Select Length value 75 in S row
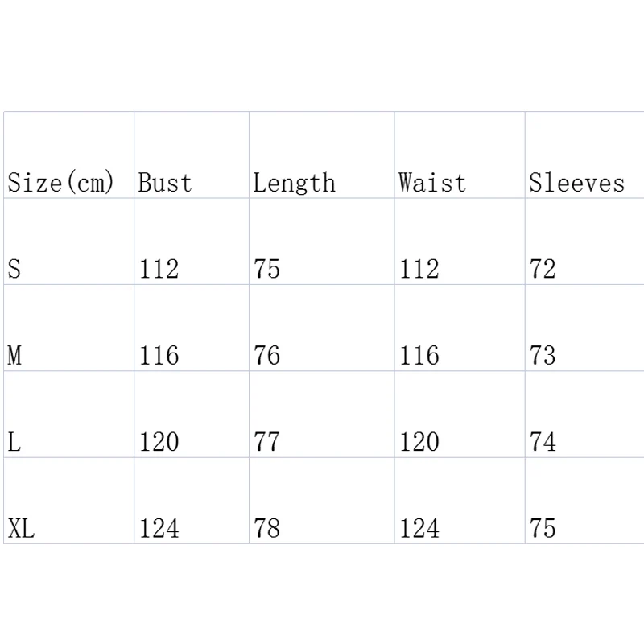This screenshot has width=644, height=644. coord(266,269)
